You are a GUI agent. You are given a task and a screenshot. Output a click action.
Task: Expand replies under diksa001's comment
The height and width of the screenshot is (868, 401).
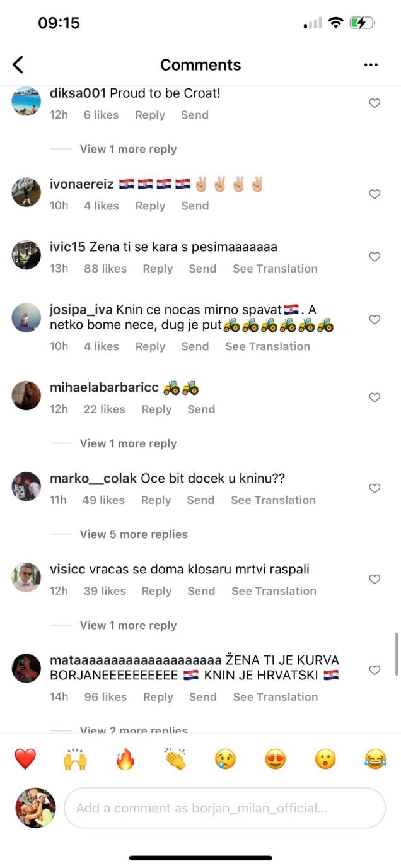128,149
